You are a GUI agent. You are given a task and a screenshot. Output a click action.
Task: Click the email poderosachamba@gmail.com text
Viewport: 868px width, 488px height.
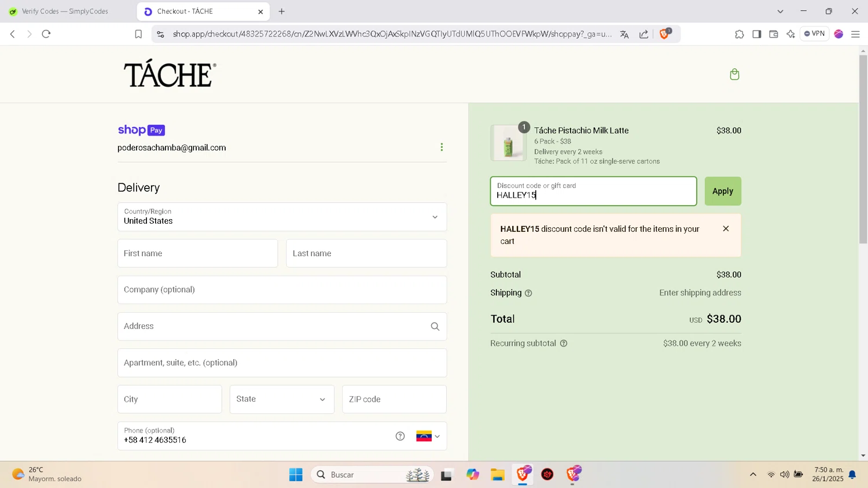[x=172, y=148]
